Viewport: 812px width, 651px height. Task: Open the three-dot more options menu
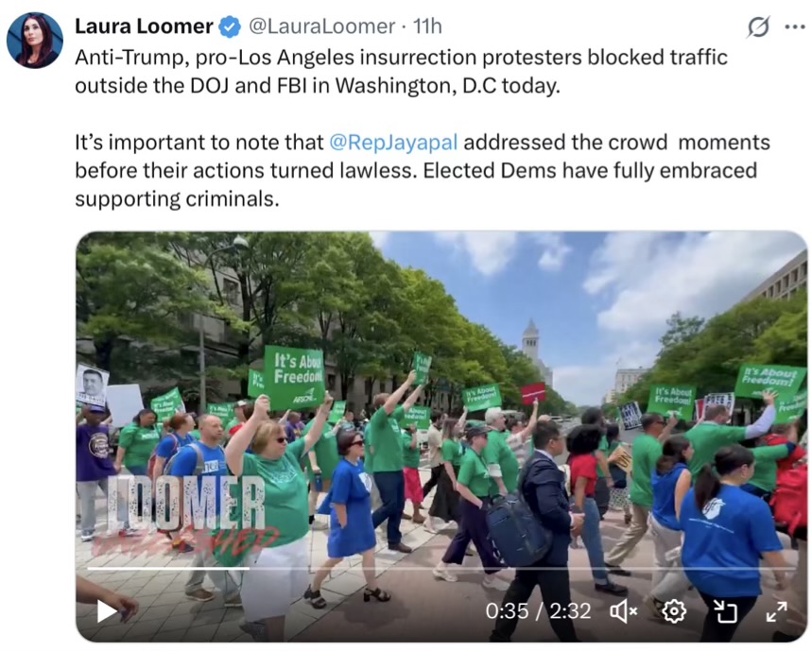pyautogui.click(x=795, y=27)
